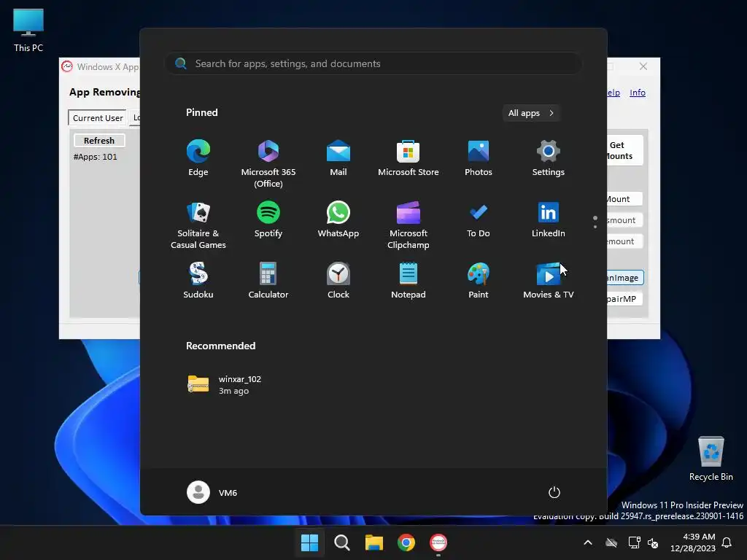
Task: Open Settings from pinned apps
Action: pos(549,158)
